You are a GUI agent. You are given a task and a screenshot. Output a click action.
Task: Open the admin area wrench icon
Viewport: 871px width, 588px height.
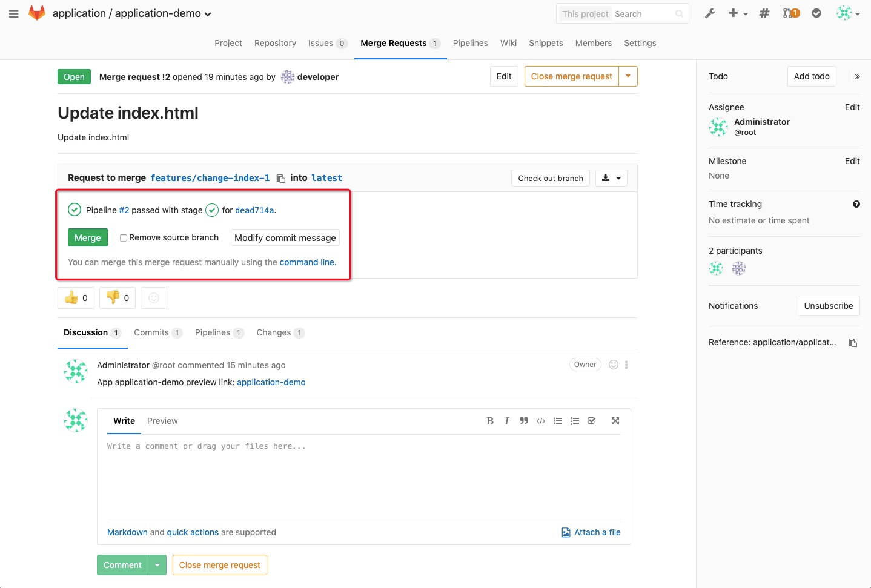tap(710, 13)
